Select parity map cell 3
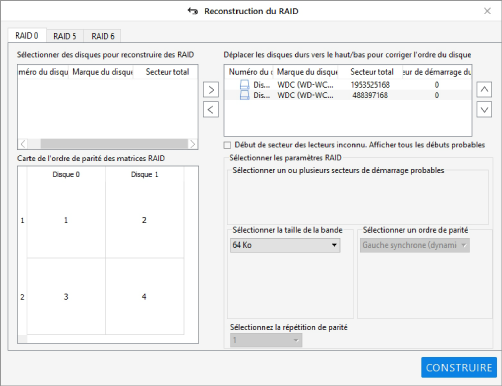This screenshot has width=502, height=386. coord(66,297)
